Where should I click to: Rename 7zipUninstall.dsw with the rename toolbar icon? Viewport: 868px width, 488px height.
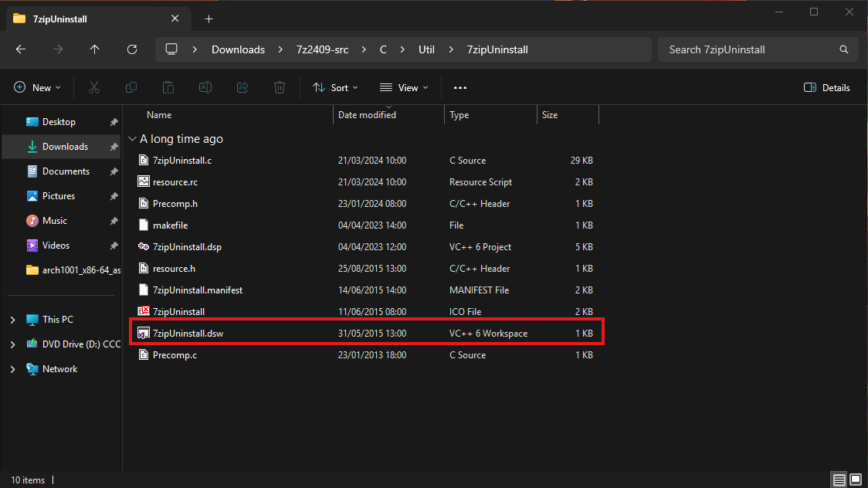pyautogui.click(x=205, y=87)
